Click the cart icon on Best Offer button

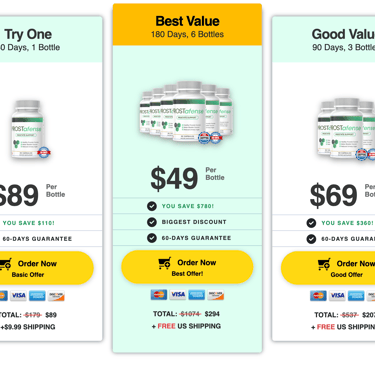click(165, 263)
